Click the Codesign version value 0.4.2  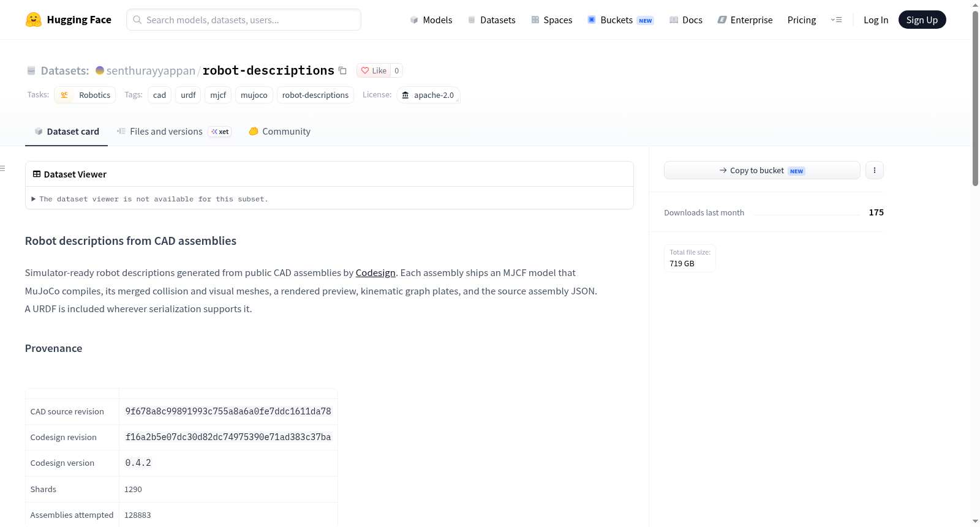[x=138, y=463]
